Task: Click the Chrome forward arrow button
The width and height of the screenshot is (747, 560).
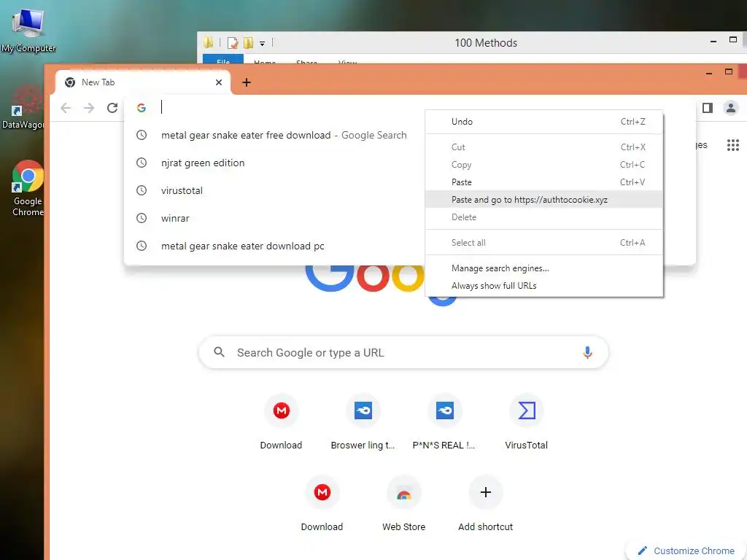Action: 88,108
